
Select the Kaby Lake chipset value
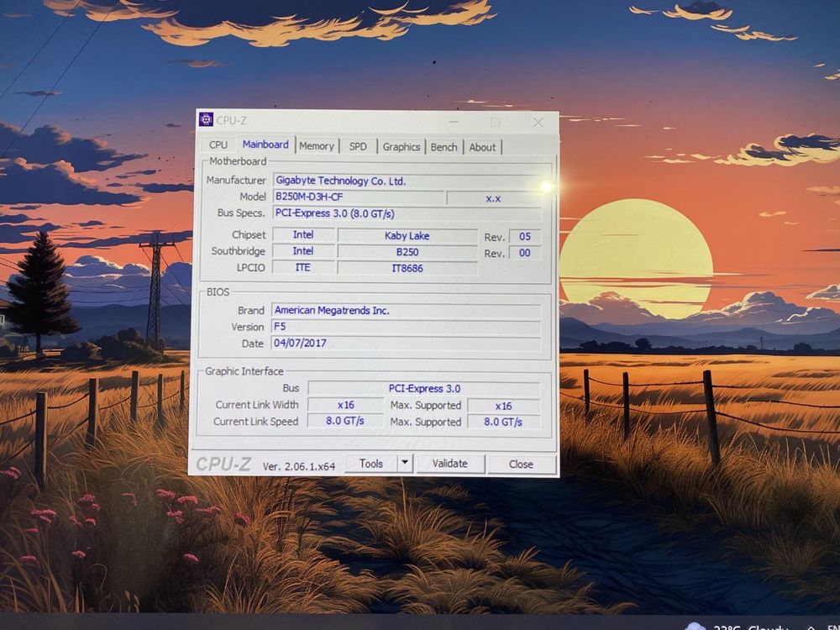407,236
